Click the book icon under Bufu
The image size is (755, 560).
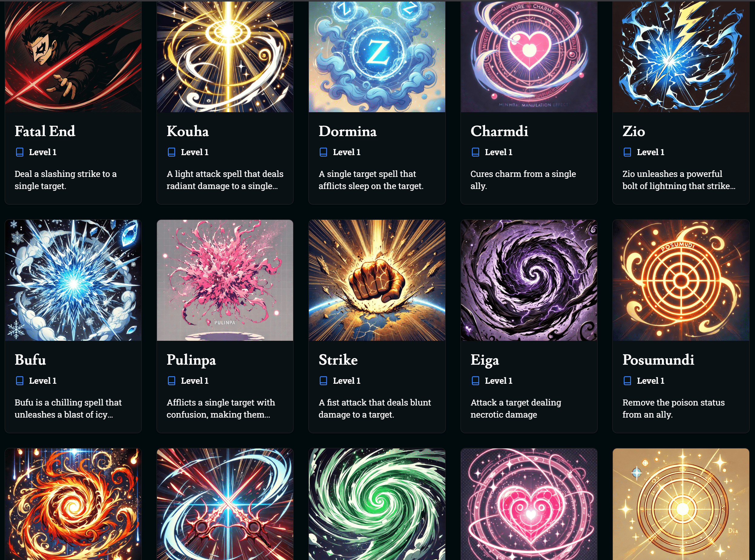20,381
